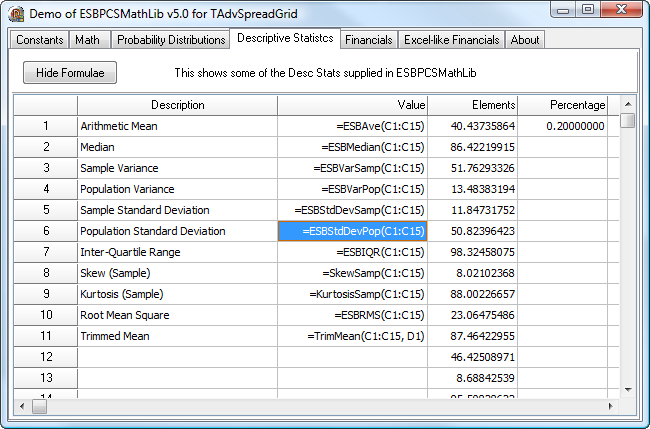Viewport: 650px width, 429px height.
Task: Click the =ESBMedian(C1:C15) formula cell
Action: coord(352,147)
